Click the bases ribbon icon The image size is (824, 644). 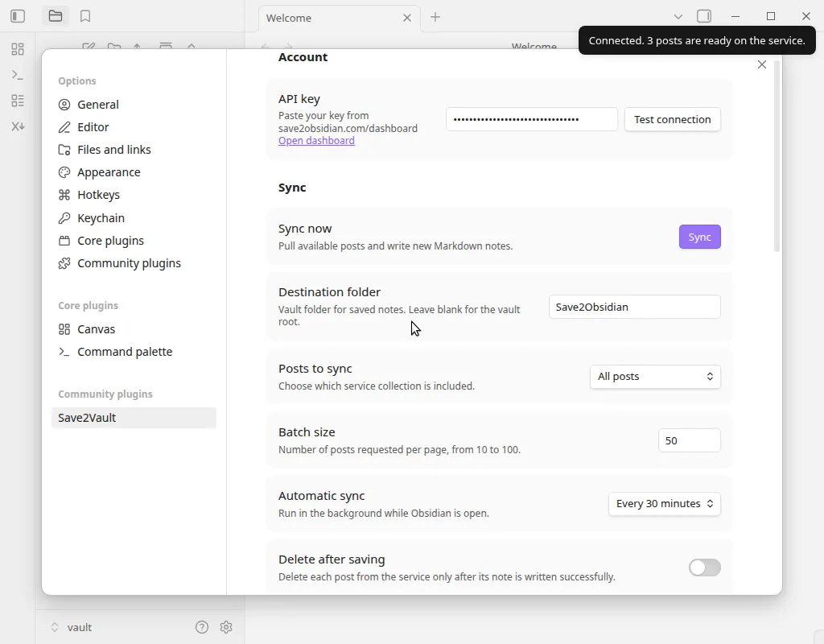pos(18,101)
